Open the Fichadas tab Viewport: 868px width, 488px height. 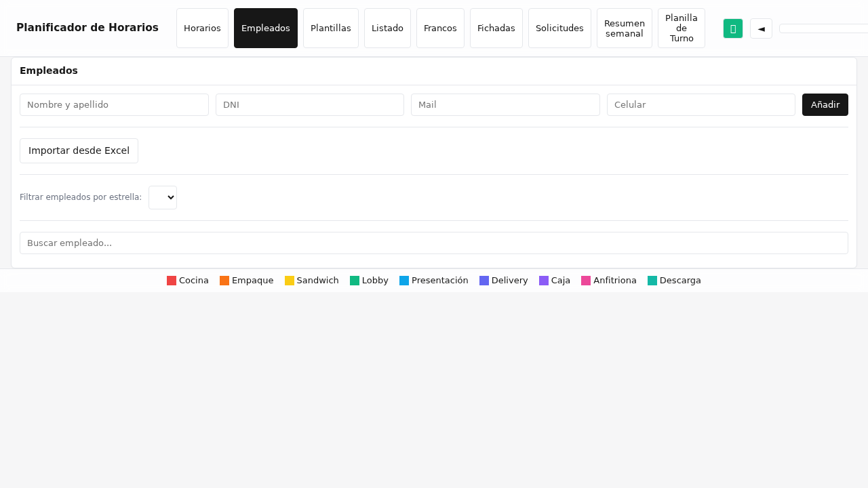click(496, 28)
